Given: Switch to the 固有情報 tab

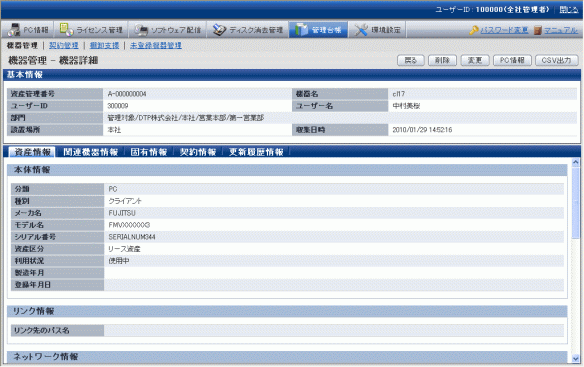Looking at the screenshot, I should 149,152.
